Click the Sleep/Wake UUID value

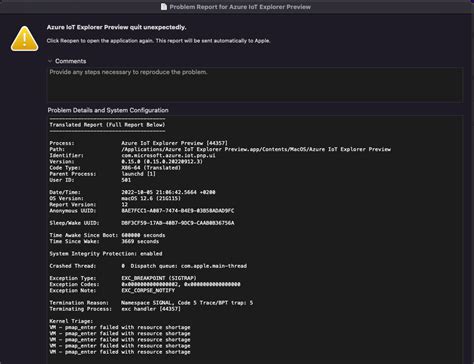178,223
